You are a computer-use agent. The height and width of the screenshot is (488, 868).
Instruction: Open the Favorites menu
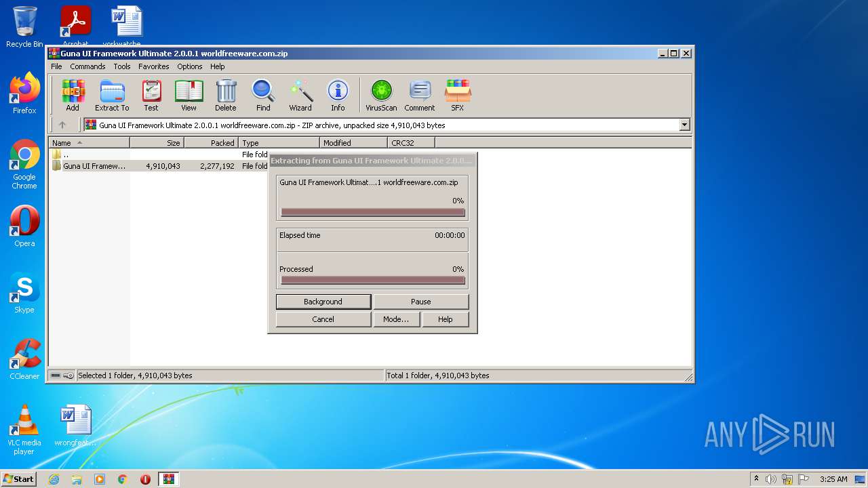154,66
